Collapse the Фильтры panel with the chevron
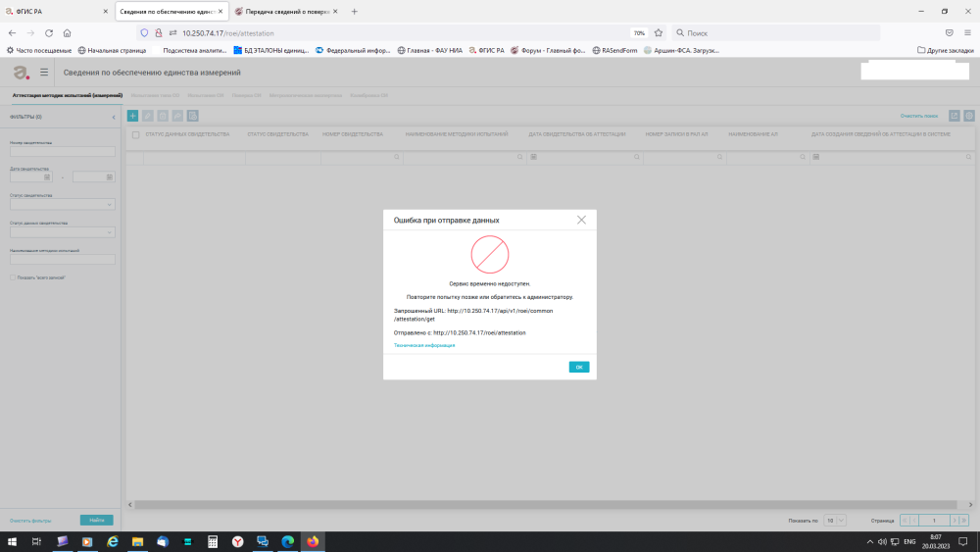This screenshot has width=980, height=552. 115,116
